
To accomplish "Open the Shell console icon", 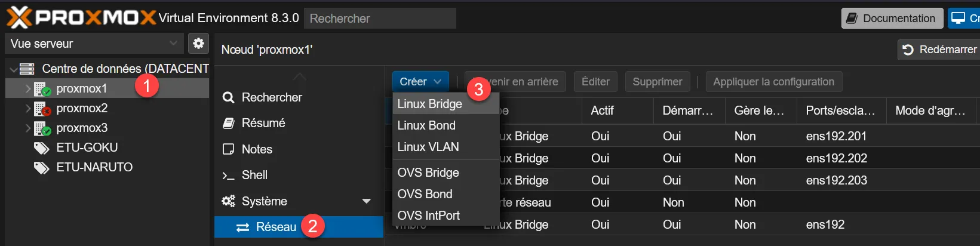I will pyautogui.click(x=228, y=176).
